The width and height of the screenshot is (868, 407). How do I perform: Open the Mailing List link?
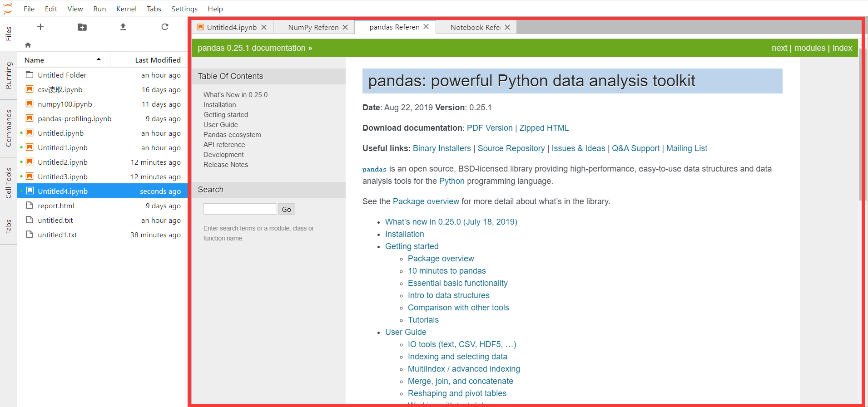687,148
